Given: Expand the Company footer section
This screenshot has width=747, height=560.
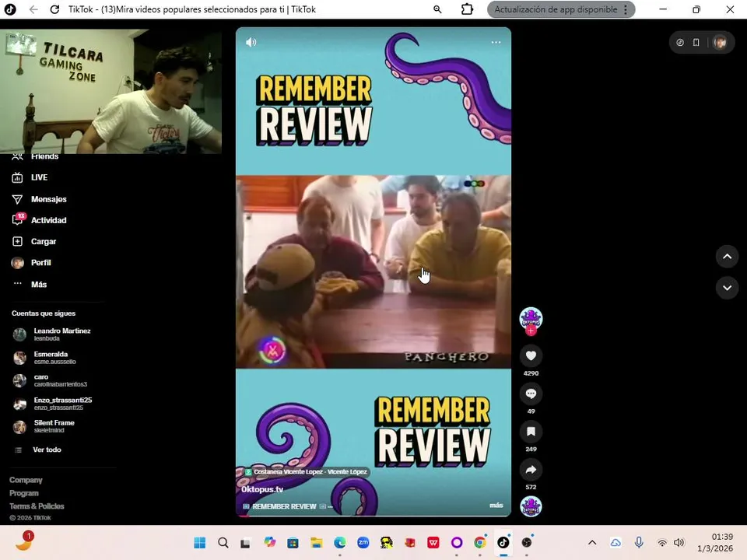Looking at the screenshot, I should (26, 480).
